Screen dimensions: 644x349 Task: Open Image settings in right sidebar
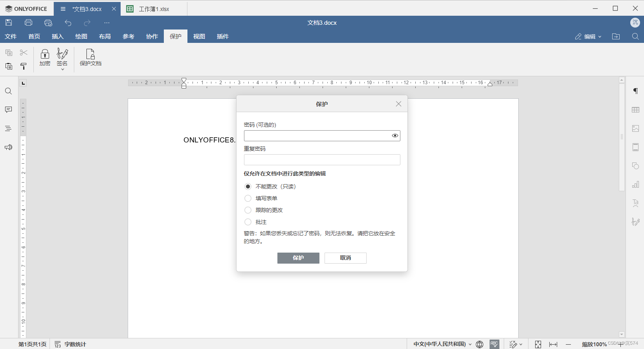635,129
